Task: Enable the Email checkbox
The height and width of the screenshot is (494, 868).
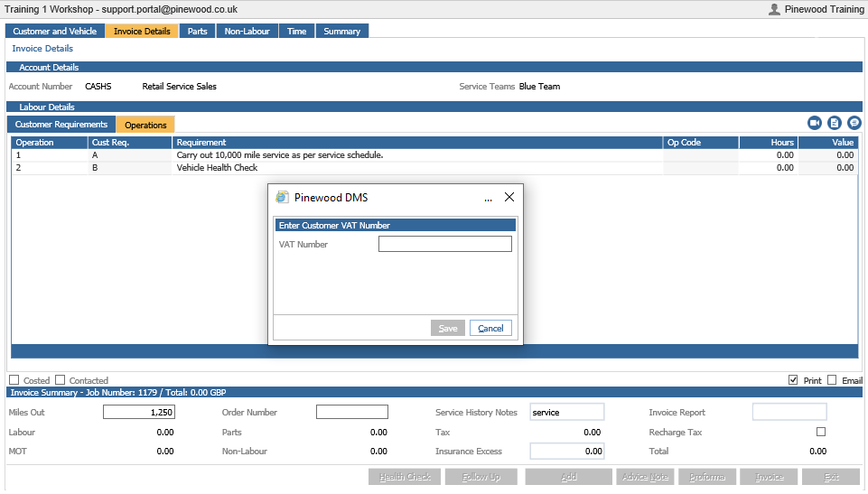Action: click(832, 380)
